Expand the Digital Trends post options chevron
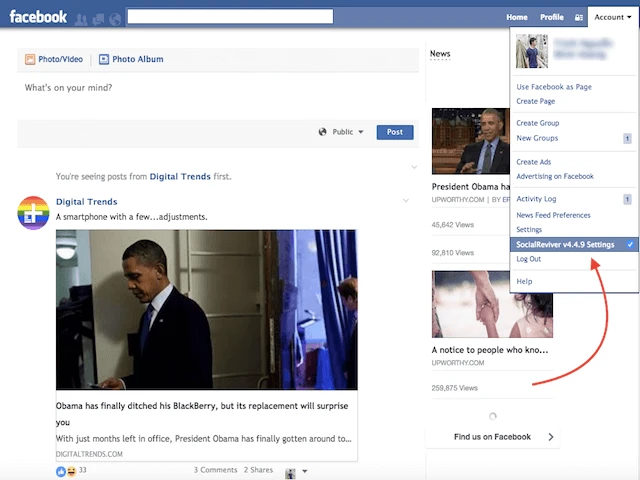Screen dimensions: 640x480 pos(405,201)
